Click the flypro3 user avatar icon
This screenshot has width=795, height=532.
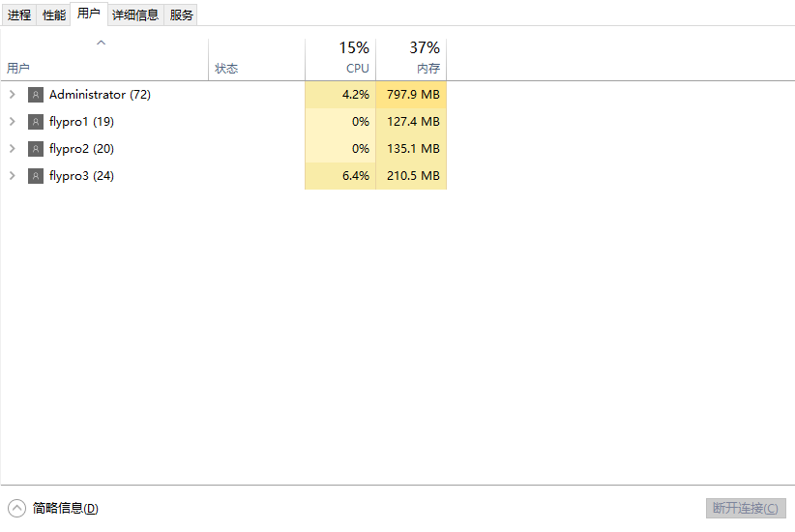tap(36, 176)
